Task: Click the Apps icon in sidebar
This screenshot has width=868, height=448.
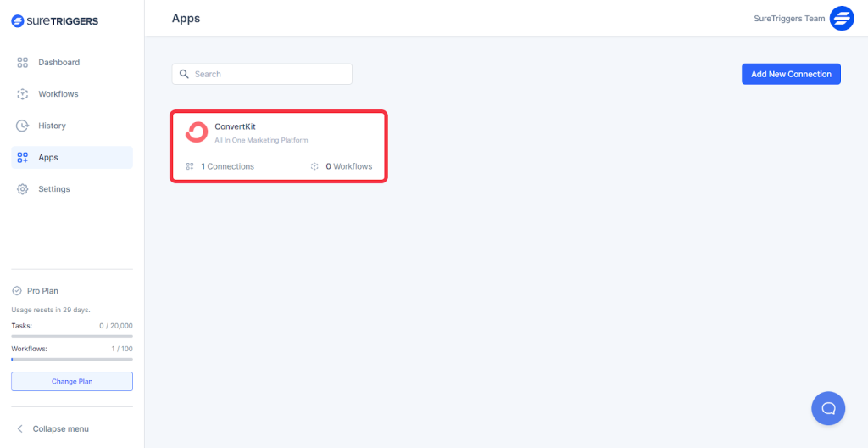Action: (23, 158)
